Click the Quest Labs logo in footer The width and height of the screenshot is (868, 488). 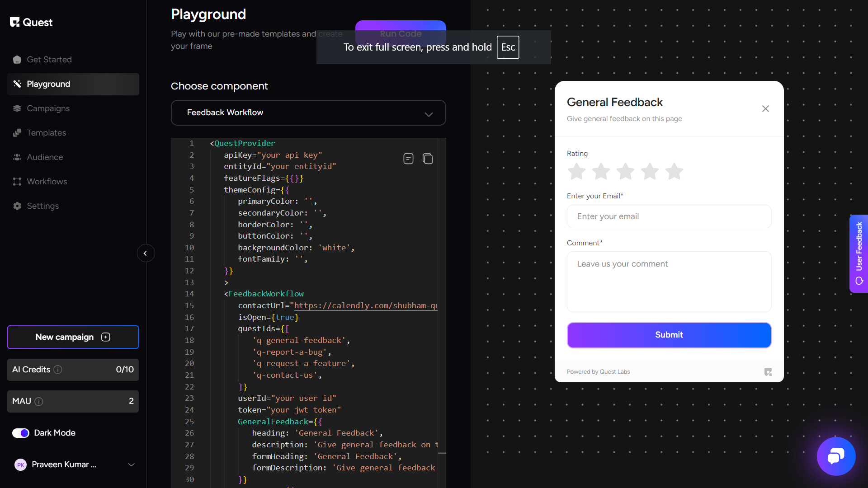(x=768, y=372)
